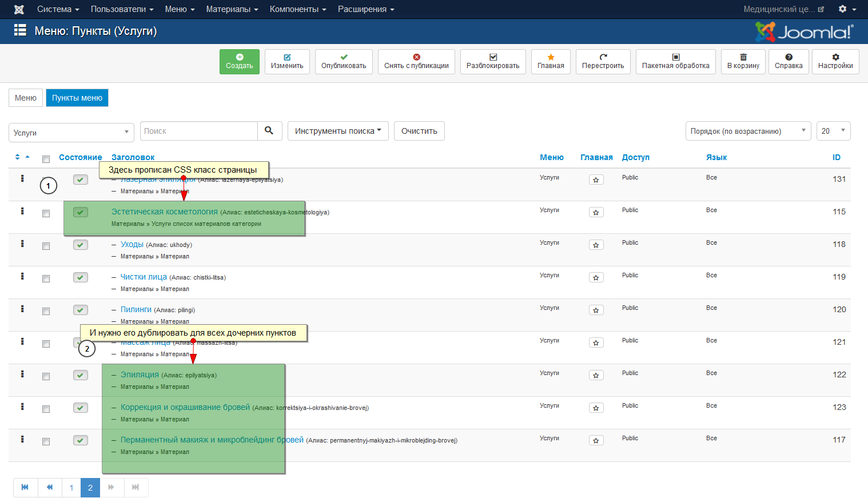868x498 pixels.
Task: Mark Уходы as home with star icon
Action: (x=596, y=245)
